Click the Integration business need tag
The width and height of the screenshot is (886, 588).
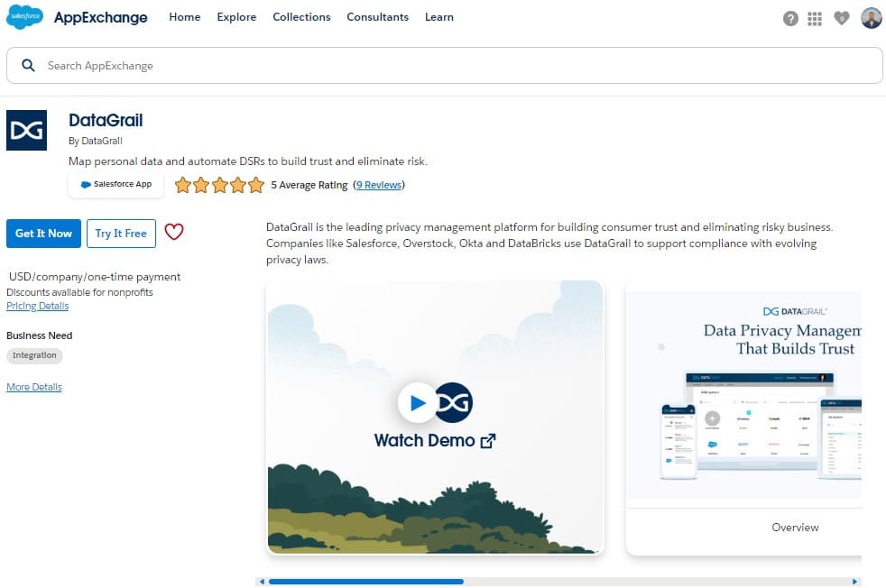34,355
